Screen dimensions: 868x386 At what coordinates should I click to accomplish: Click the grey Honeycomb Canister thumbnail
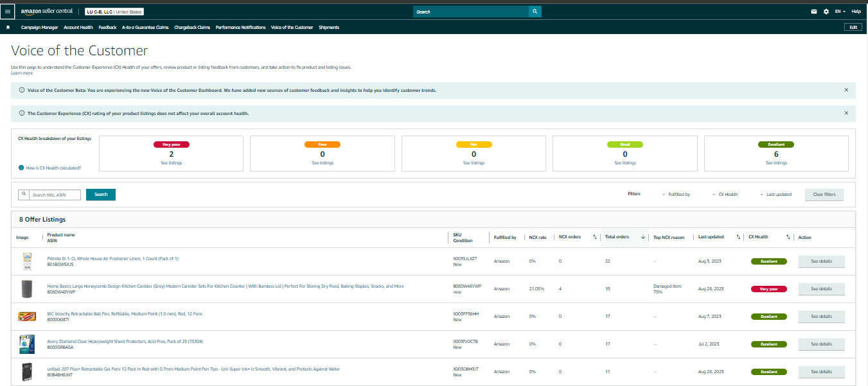(27, 289)
